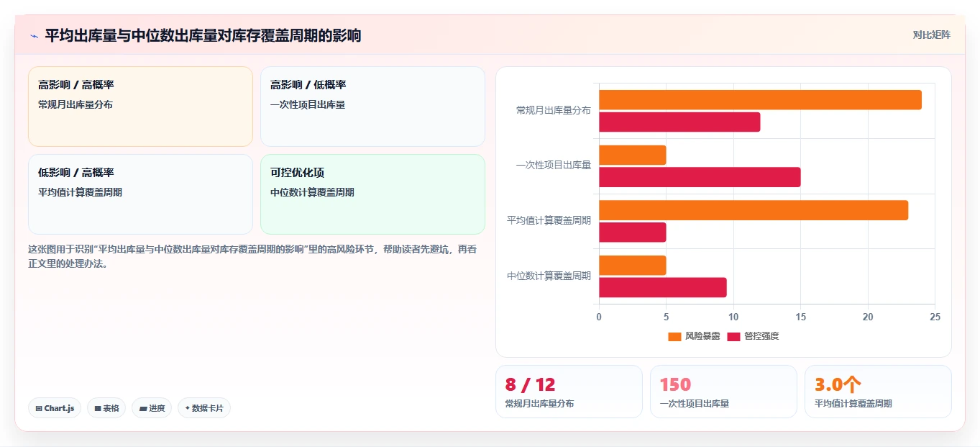
Task: Click the x-axis tick label 20
Action: [x=868, y=317]
